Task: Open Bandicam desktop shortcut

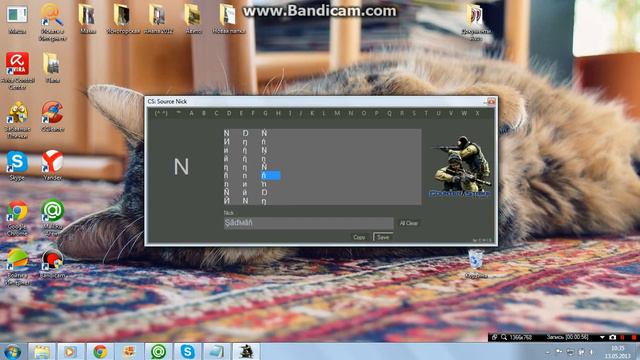Action: [x=52, y=264]
